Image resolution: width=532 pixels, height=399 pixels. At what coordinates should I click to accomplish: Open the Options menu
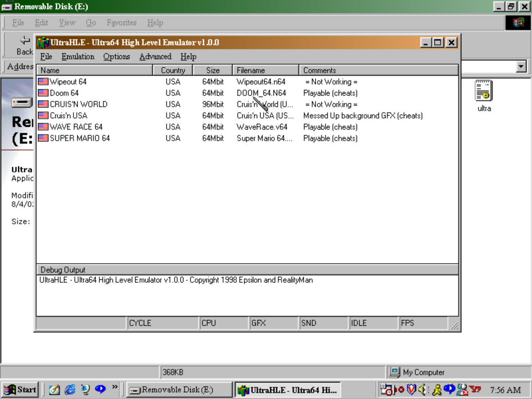click(117, 56)
